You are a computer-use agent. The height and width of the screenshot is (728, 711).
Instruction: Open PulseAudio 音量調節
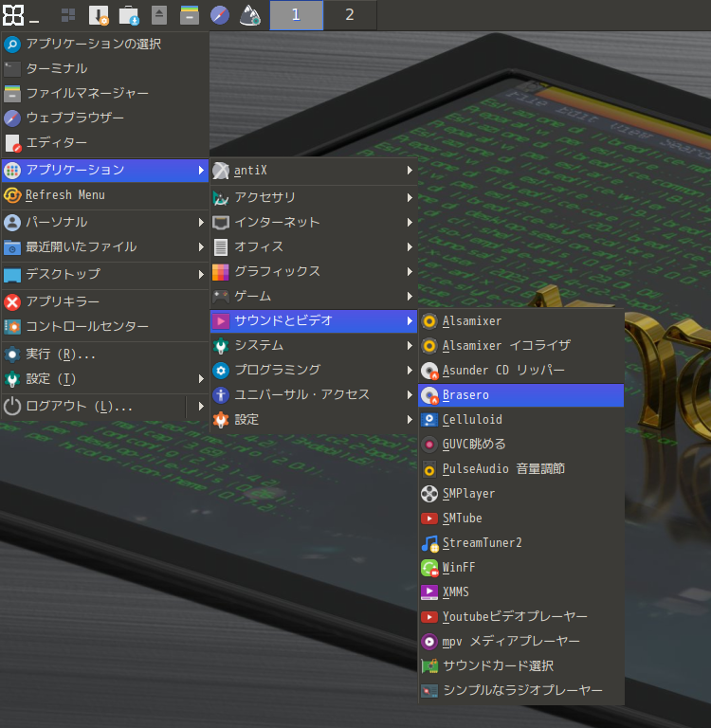[520, 469]
